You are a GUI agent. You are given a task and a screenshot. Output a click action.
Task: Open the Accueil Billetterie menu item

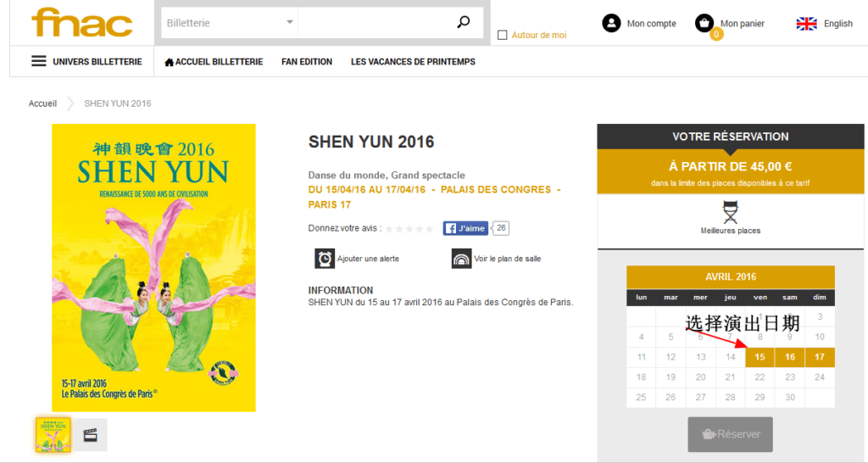tap(214, 62)
